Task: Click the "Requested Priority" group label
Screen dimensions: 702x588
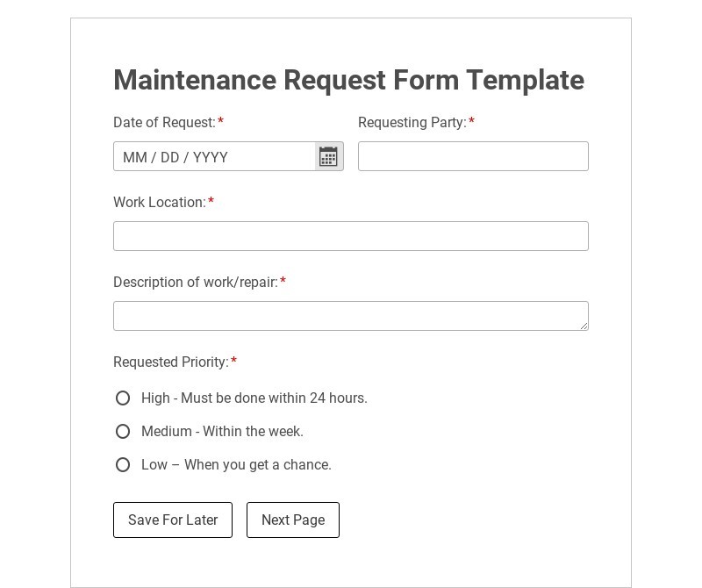Action: (171, 362)
